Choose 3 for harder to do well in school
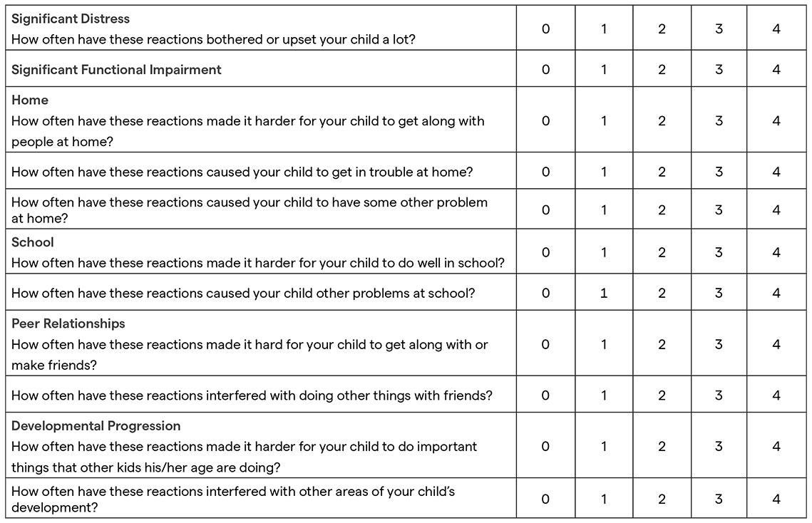 tap(719, 252)
